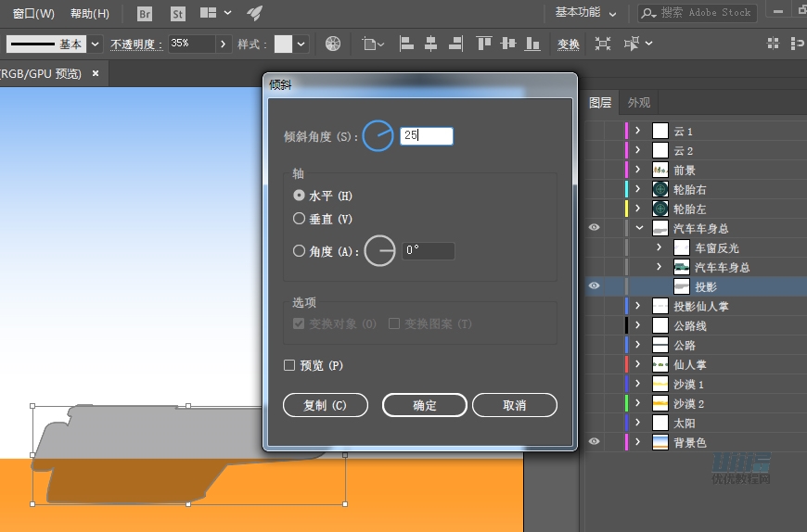Image resolution: width=807 pixels, height=532 pixels.
Task: Select the 轮胎右 layer thumbnail
Action: tap(660, 190)
